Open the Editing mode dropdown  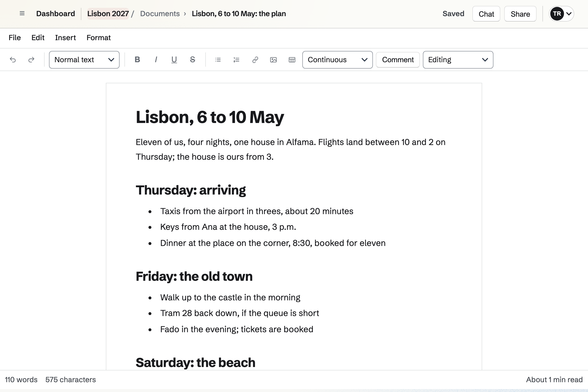pos(458,60)
